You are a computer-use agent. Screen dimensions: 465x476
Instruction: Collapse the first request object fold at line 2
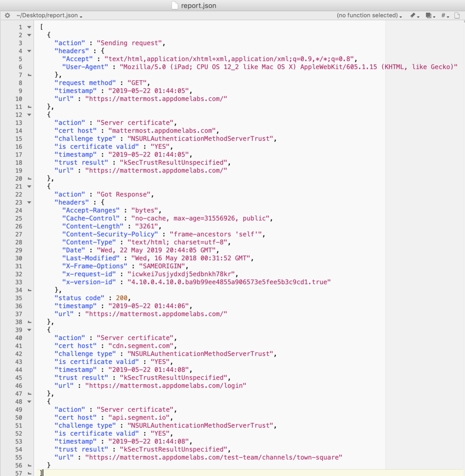[x=29, y=35]
